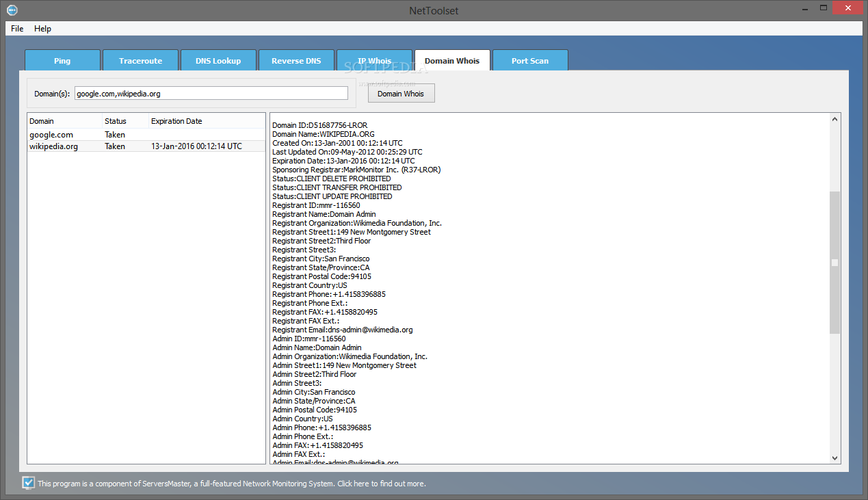Click the Expiration Date line in results
The width and height of the screenshot is (868, 500).
click(x=343, y=161)
